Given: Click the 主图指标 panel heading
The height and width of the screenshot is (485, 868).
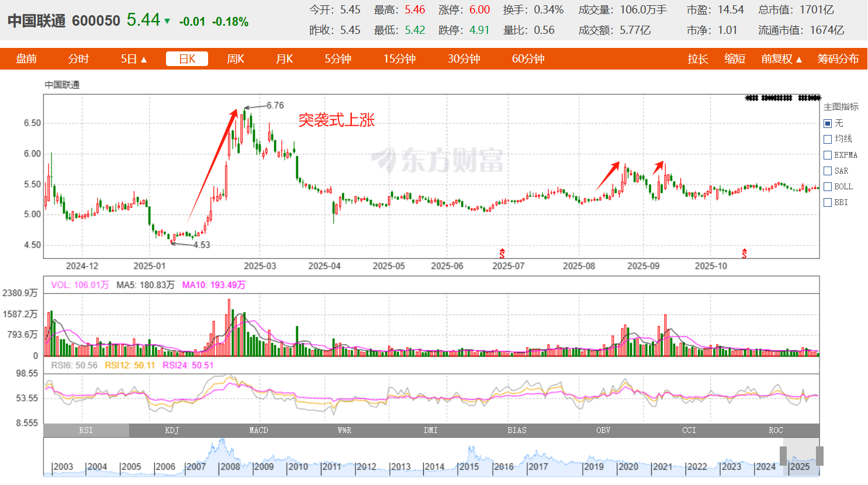Looking at the screenshot, I should pos(841,107).
